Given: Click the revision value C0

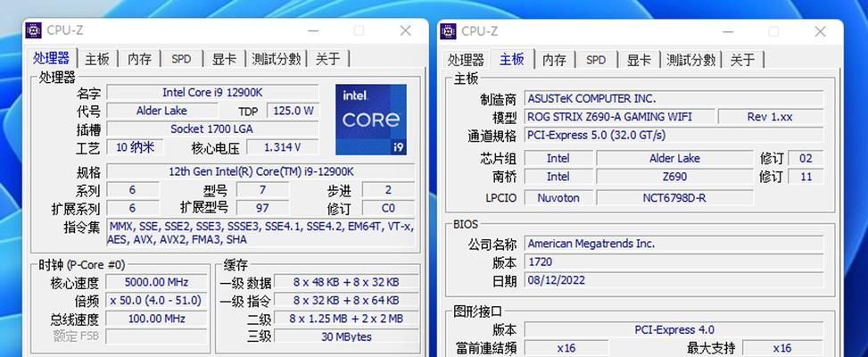Looking at the screenshot, I should (388, 208).
